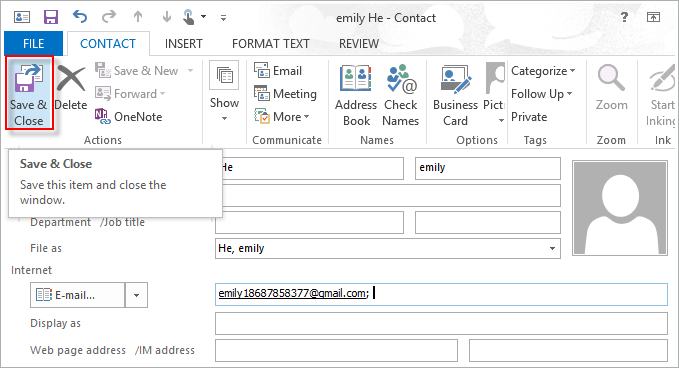Image resolution: width=679 pixels, height=368 pixels.
Task: Switch to the CONTACT tab
Action: coord(108,44)
